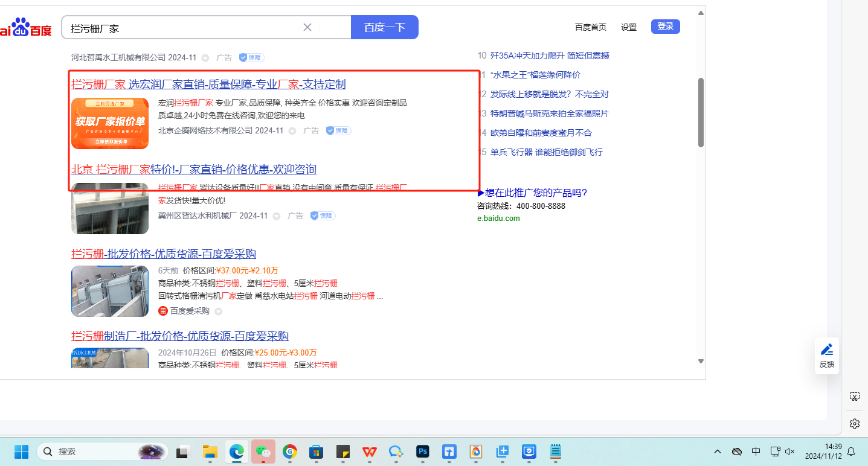
Task: Open 百度首页 in the top navigation
Action: [x=590, y=27]
